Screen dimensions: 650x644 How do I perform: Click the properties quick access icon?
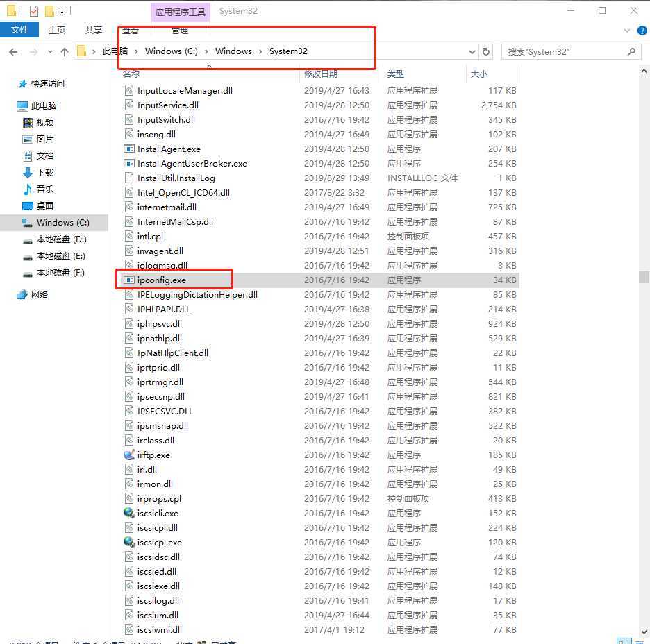(x=34, y=11)
